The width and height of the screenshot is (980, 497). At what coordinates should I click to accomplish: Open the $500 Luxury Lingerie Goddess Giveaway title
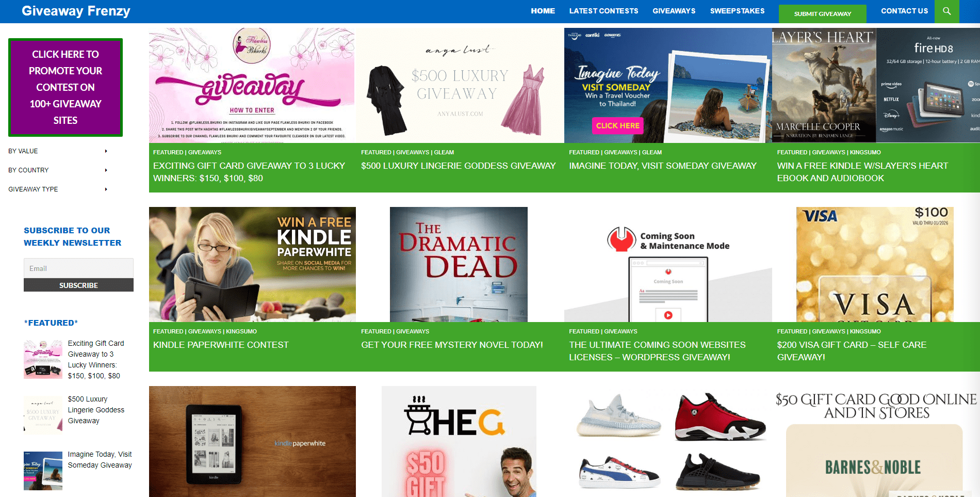tap(458, 166)
